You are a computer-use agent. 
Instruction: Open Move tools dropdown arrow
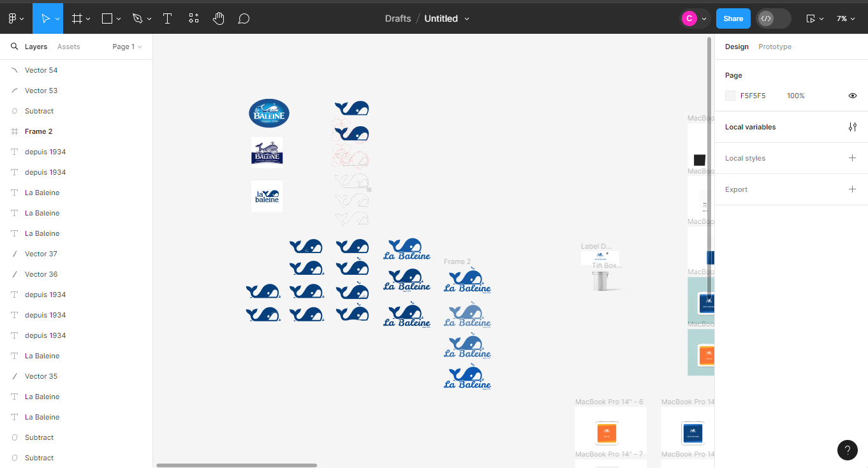(58, 19)
